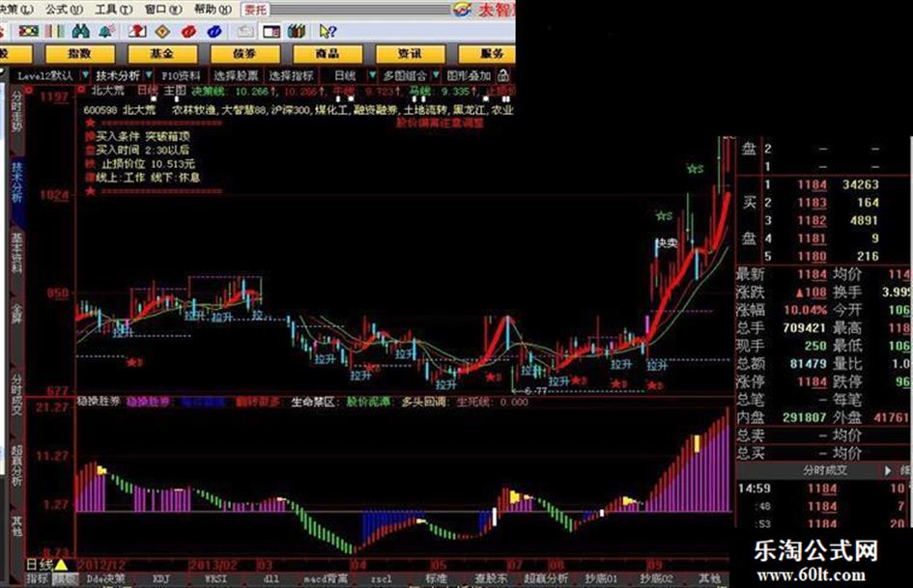Select the 基本资料 side tab
Screen dimensions: 913x588
click(16, 253)
